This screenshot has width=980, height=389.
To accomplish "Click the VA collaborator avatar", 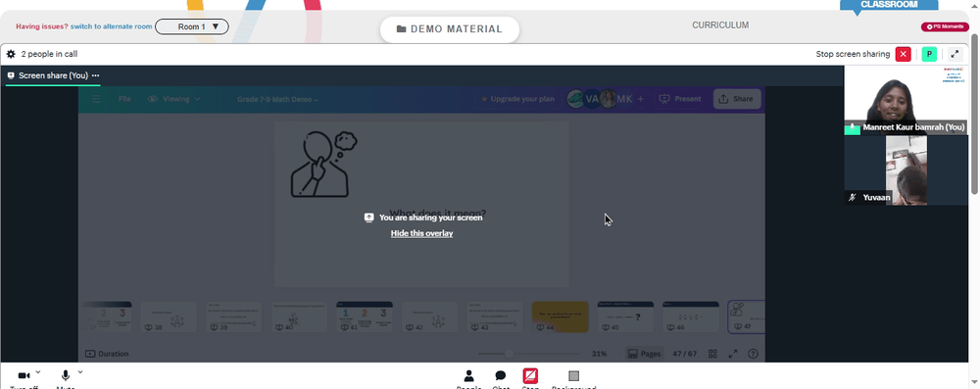I will coord(592,99).
